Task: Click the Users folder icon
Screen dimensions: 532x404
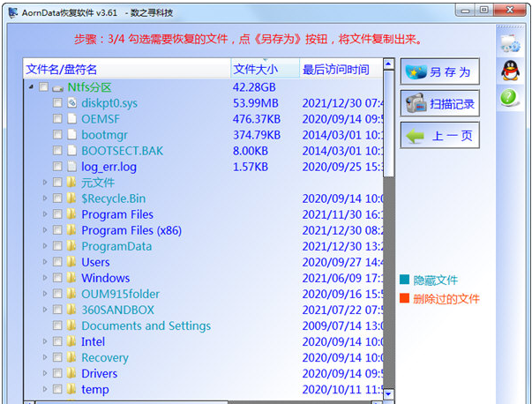Action: 71,262
